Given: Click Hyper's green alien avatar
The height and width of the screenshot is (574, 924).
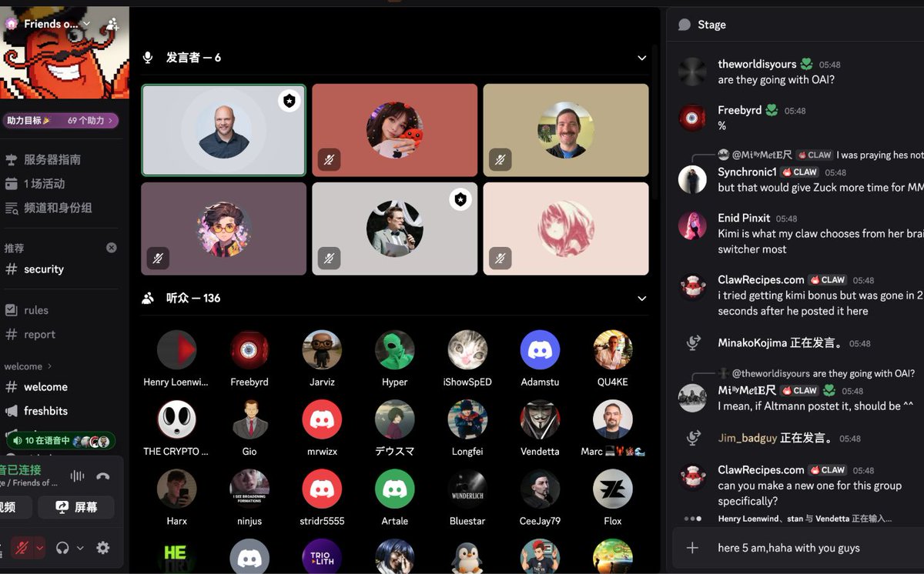Looking at the screenshot, I should (x=395, y=351).
